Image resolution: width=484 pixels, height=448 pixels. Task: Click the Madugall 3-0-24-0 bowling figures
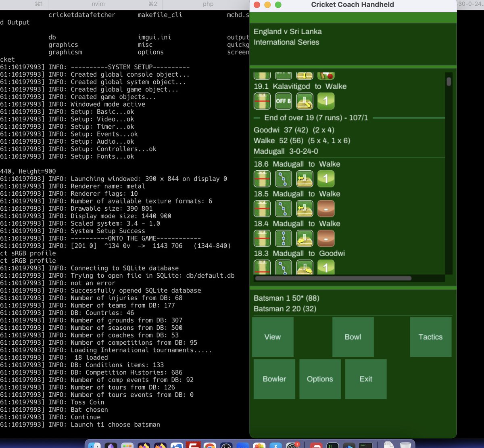286,151
